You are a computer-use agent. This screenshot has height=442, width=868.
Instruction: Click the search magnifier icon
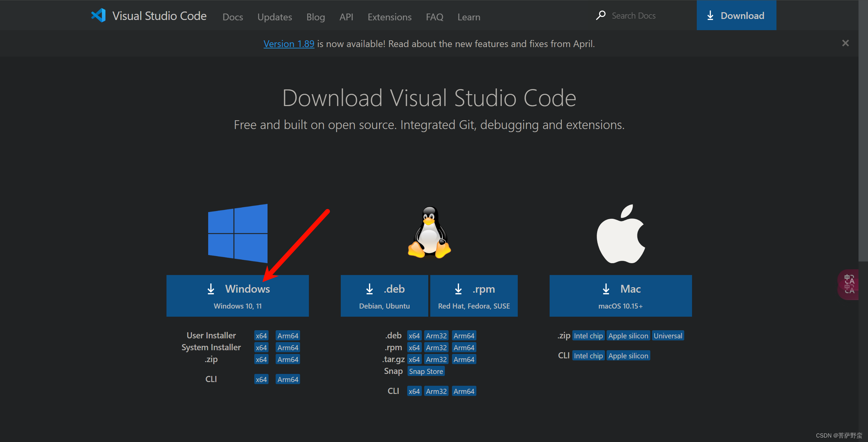click(600, 16)
